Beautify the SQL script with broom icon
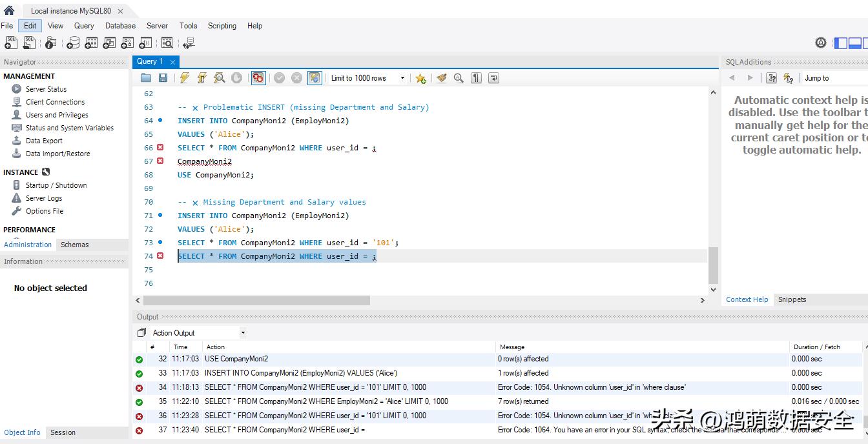The image size is (868, 444). tap(442, 78)
